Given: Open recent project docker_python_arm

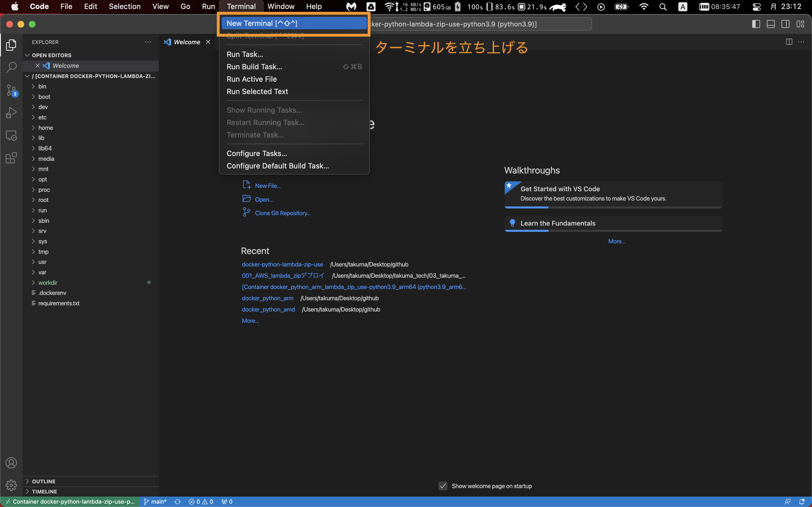Looking at the screenshot, I should point(267,298).
